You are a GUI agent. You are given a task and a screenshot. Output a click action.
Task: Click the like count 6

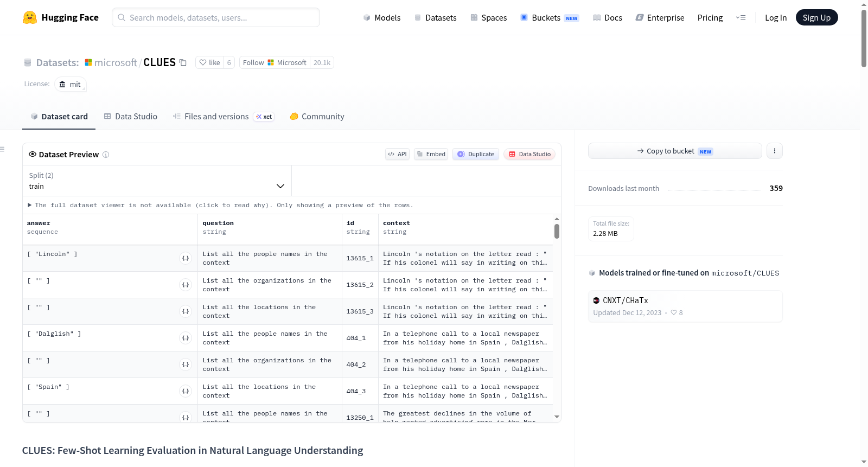pos(229,63)
